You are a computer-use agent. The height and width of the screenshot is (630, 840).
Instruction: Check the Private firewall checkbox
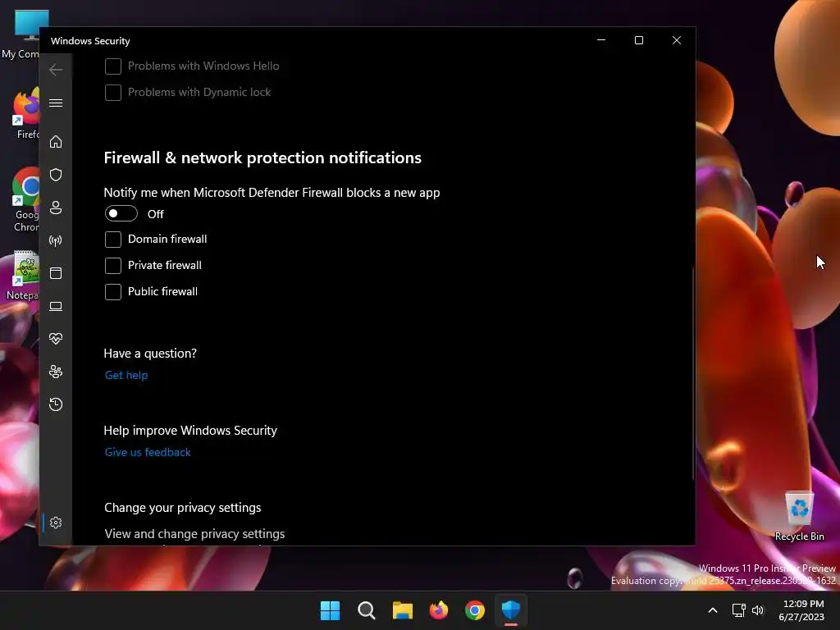coord(113,266)
